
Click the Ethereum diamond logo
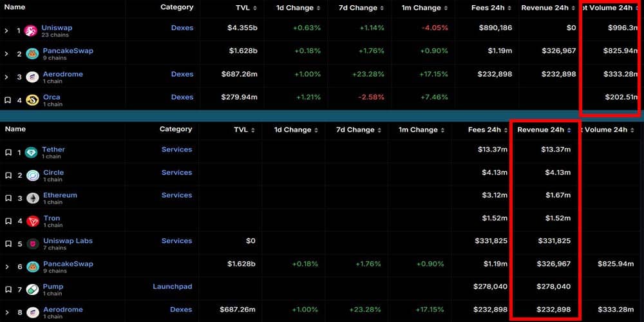point(32,198)
